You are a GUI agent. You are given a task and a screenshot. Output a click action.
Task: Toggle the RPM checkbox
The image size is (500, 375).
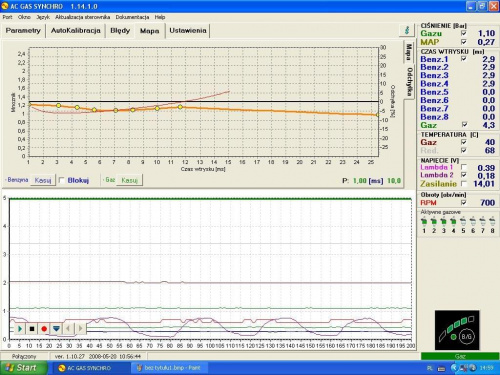pos(464,203)
